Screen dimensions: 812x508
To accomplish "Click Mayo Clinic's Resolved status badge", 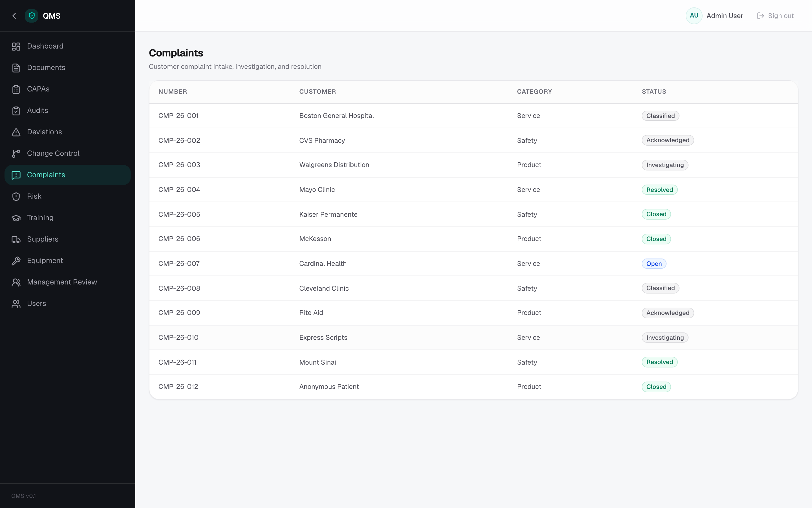I will pyautogui.click(x=659, y=190).
